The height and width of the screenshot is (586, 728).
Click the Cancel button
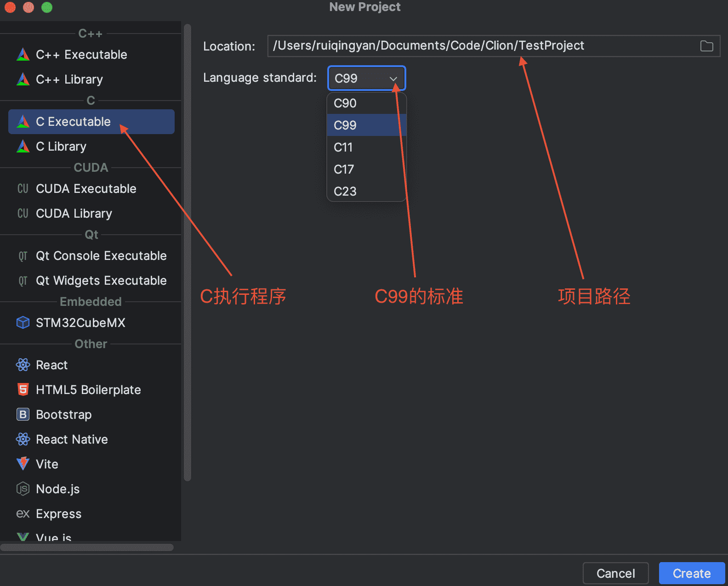click(615, 573)
